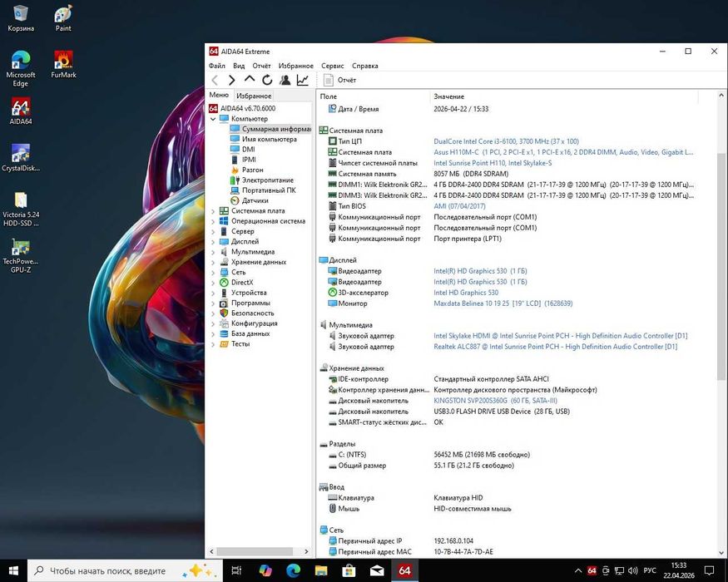Open the AMI (07/04/2017) BIOS link
The image size is (728, 582).
tap(459, 206)
